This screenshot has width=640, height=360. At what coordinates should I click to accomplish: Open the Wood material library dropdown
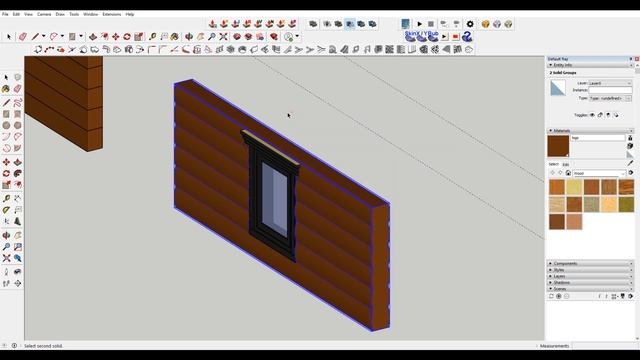[599, 173]
